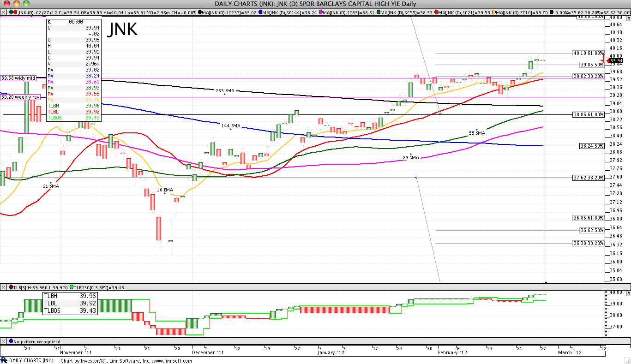Select the '39.58 wkly mid' line label
This screenshot has width=631, height=364.
(18, 78)
